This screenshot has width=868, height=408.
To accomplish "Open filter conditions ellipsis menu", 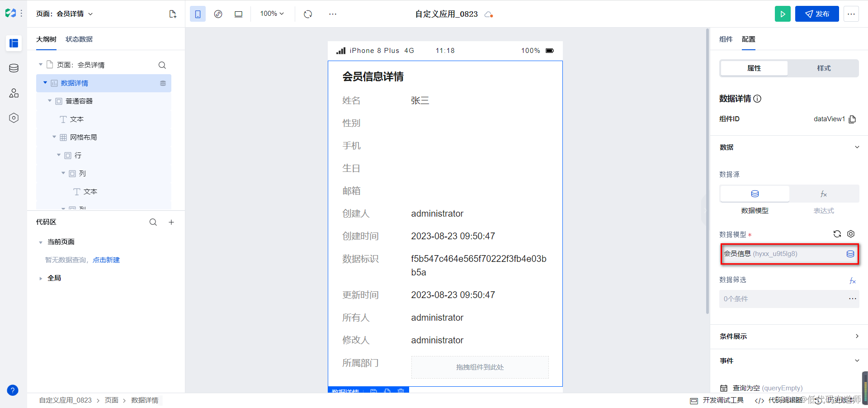I will coord(853,299).
